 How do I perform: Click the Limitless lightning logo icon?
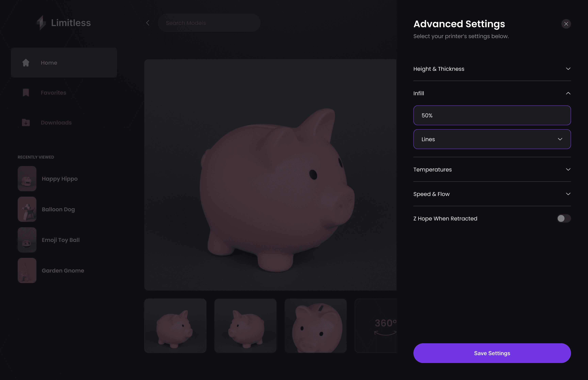tap(41, 23)
